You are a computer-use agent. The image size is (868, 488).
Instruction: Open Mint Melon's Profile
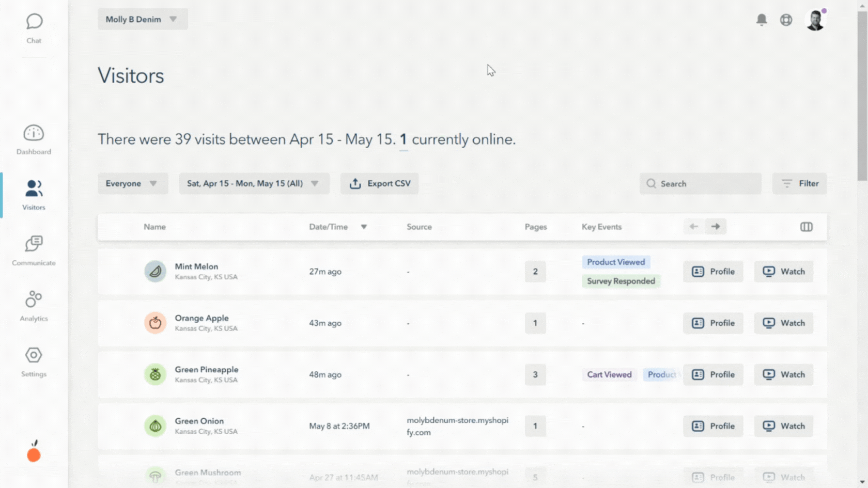coord(713,272)
